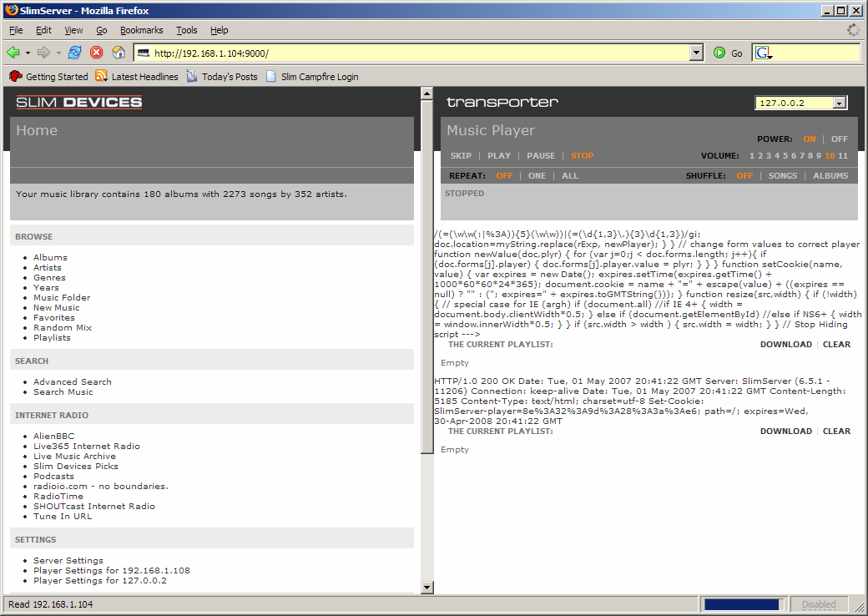
Task: Open the Back button history dropdown arrow
Action: click(x=28, y=53)
